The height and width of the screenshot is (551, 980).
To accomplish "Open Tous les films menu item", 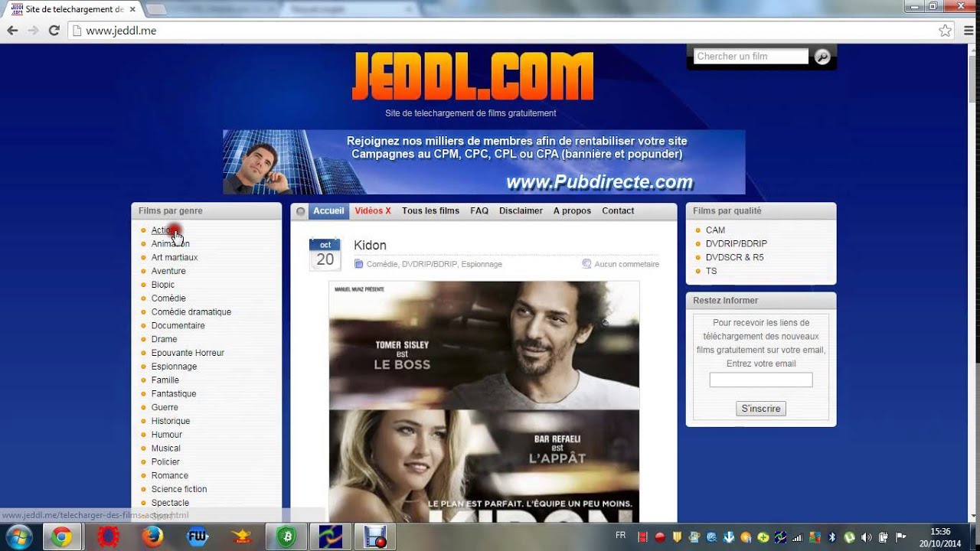I will click(430, 211).
